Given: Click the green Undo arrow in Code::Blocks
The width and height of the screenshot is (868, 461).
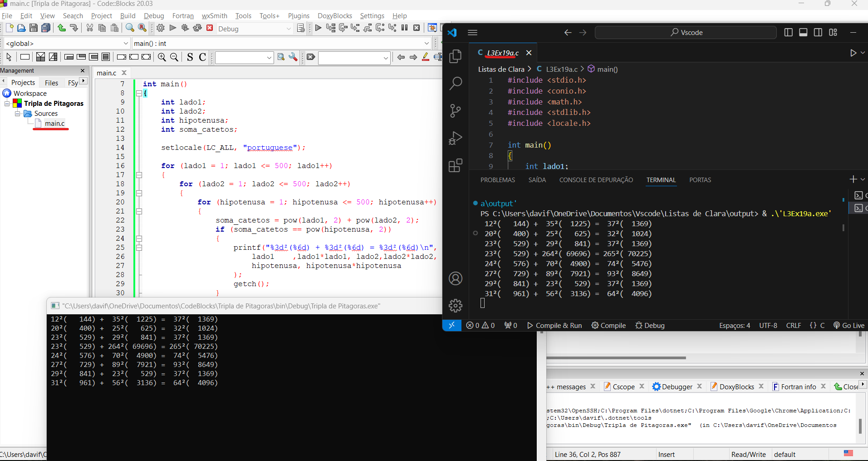Looking at the screenshot, I should [62, 28].
